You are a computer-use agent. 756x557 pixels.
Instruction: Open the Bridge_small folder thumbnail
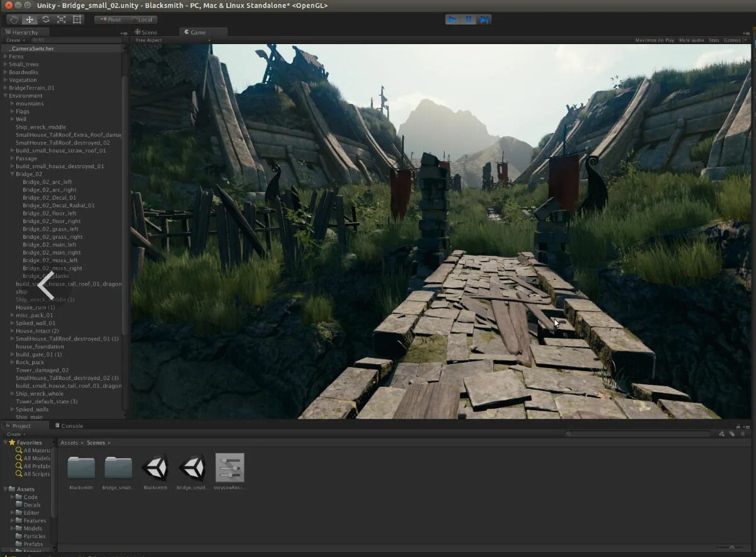118,468
